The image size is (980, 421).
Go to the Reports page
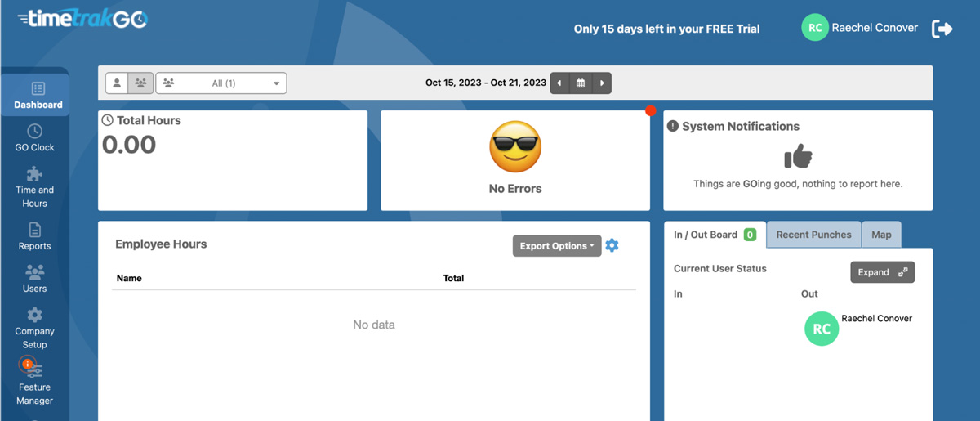[x=34, y=236]
